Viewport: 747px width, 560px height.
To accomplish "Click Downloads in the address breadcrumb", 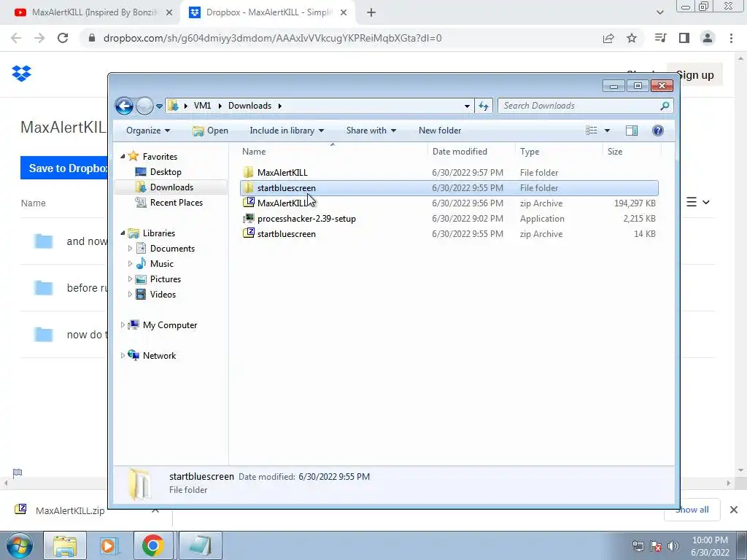I will pyautogui.click(x=249, y=106).
